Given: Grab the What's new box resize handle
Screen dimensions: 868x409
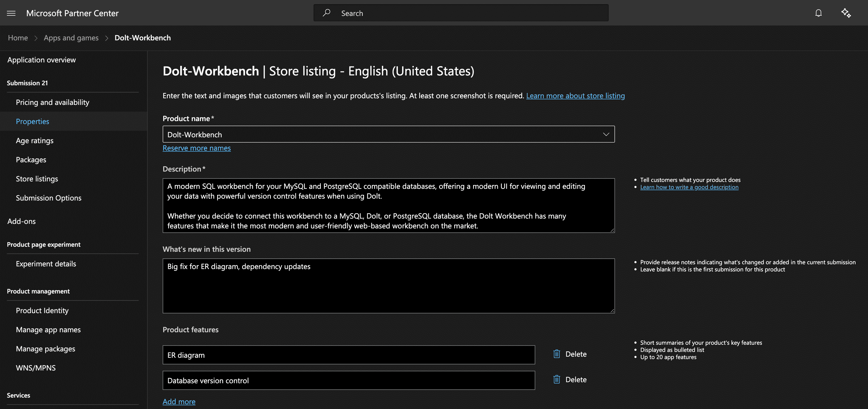Looking at the screenshot, I should [x=612, y=310].
